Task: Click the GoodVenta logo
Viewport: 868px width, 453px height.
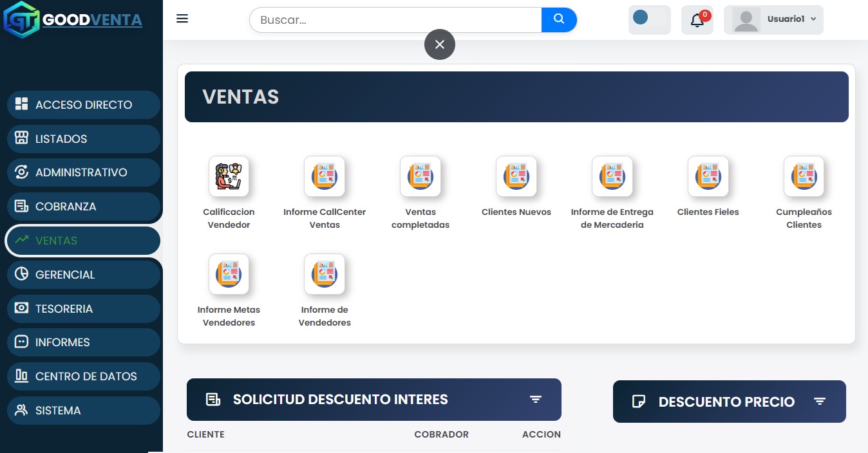Action: 73,20
